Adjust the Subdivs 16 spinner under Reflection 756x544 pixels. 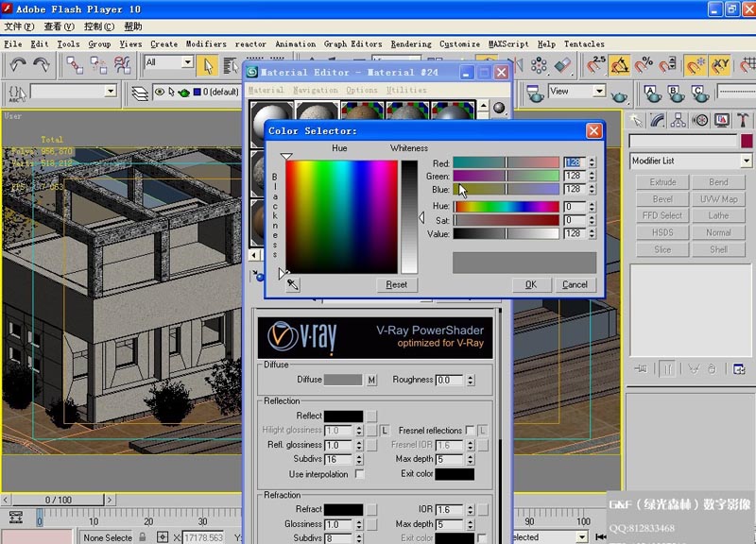(x=359, y=460)
